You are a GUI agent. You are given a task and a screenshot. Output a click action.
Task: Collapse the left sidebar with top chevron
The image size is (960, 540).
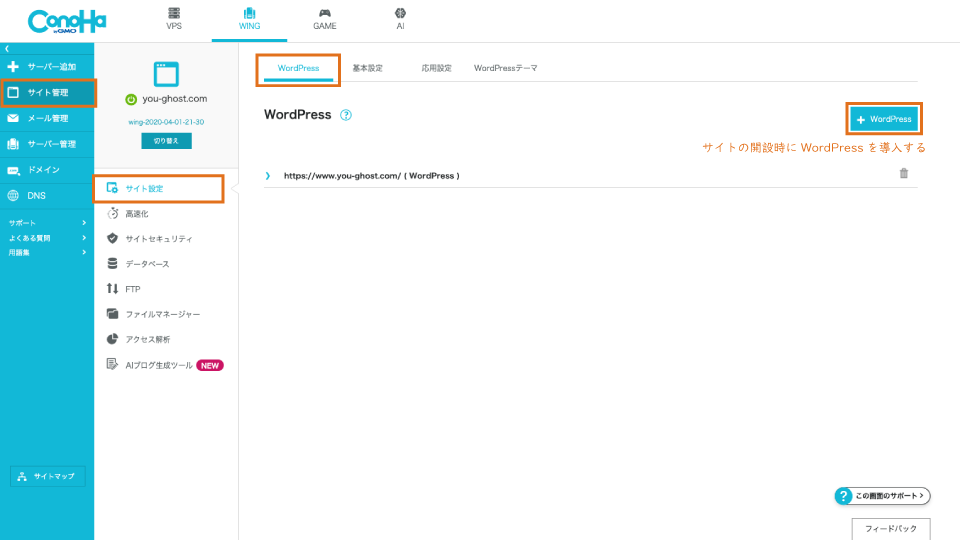coord(6,48)
